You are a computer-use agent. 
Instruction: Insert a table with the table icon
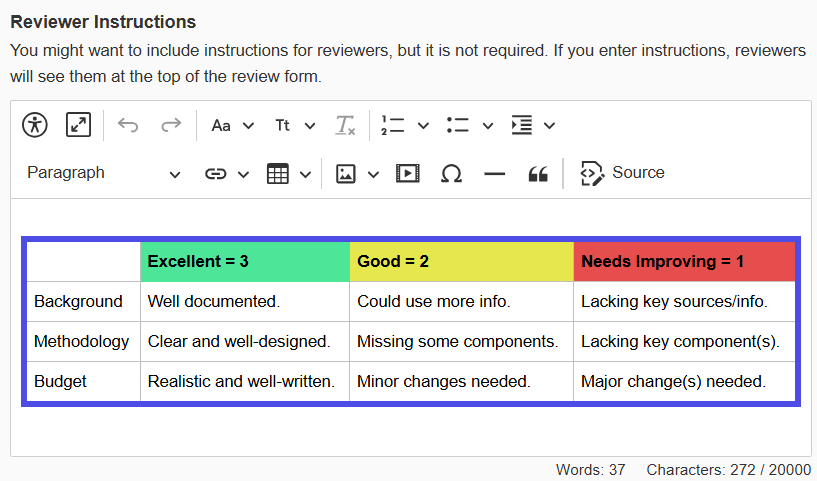pos(277,174)
